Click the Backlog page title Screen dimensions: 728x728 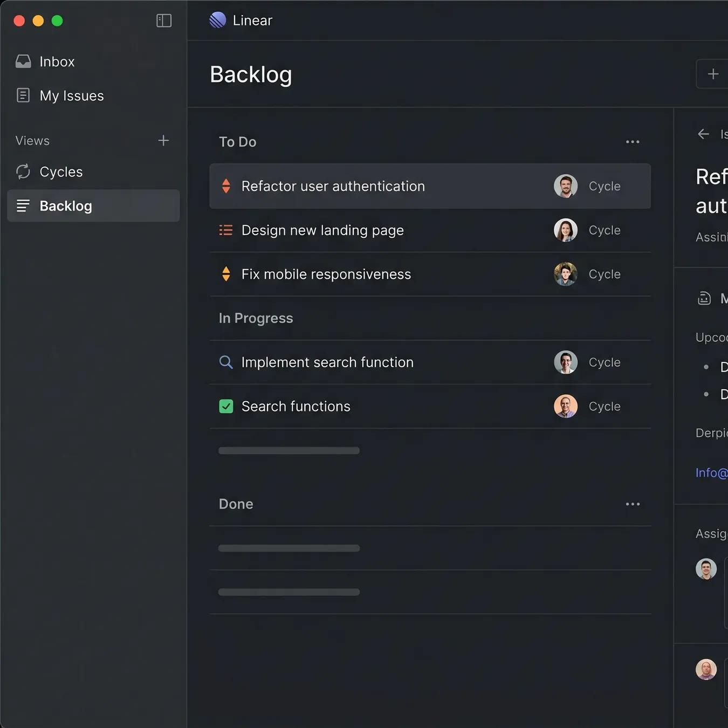coord(251,74)
